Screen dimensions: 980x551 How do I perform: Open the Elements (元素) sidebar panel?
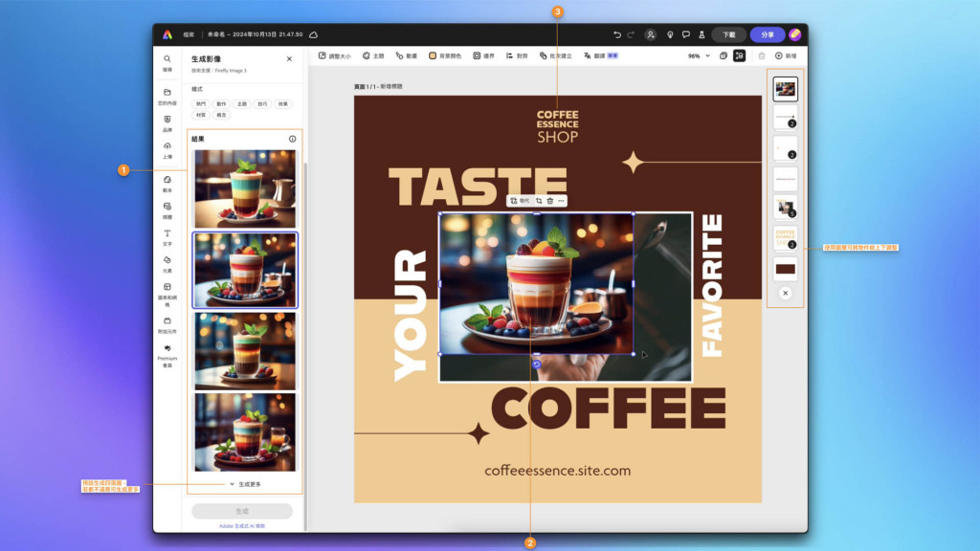click(167, 264)
